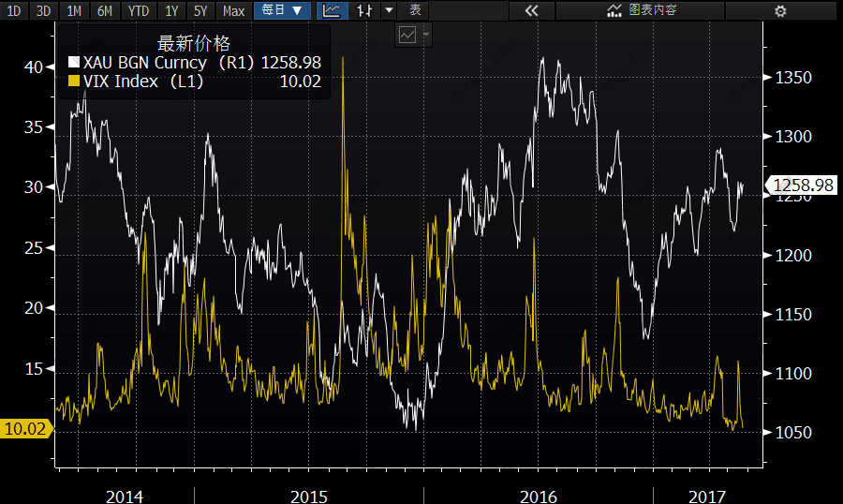Select the YTD time range
843x504 pixels.
click(139, 10)
